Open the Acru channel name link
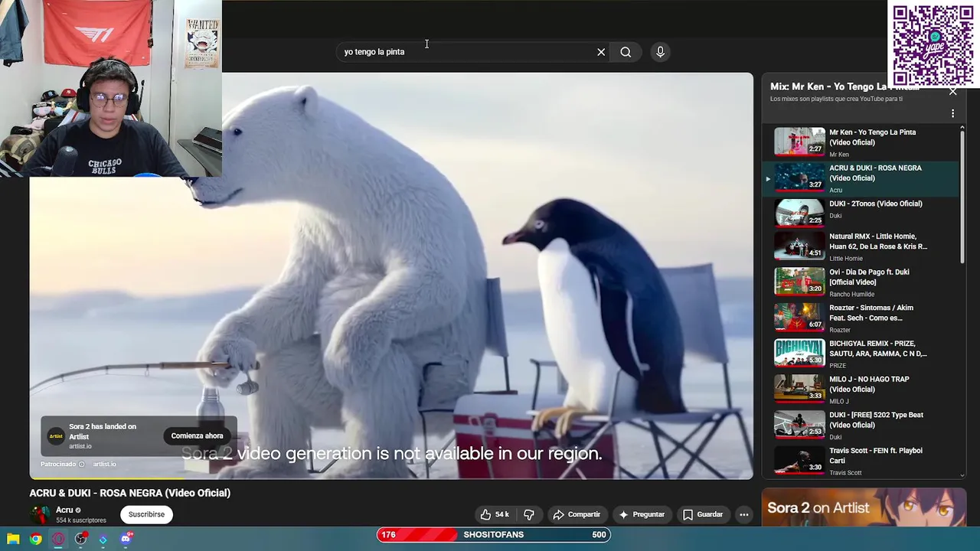Image resolution: width=980 pixels, height=551 pixels. pos(64,510)
